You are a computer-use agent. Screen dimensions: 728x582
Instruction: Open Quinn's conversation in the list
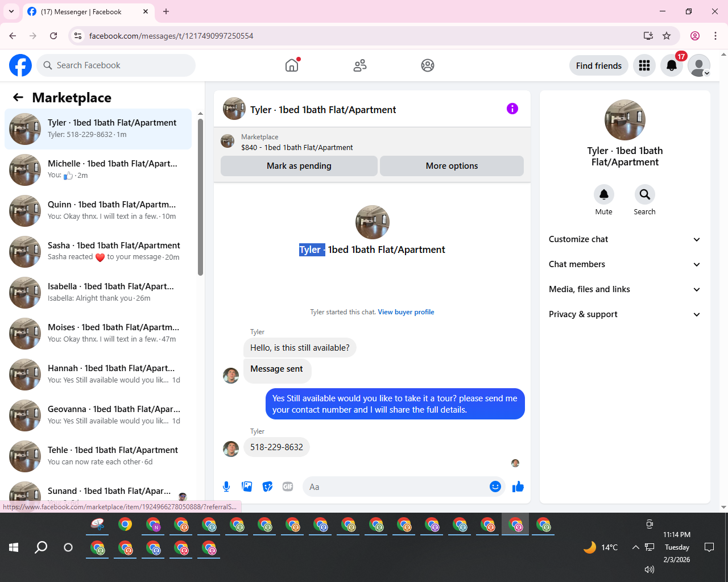pyautogui.click(x=98, y=211)
